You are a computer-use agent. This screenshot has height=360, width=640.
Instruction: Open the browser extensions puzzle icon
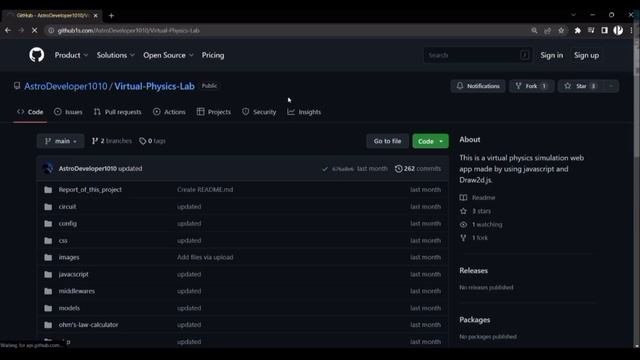point(578,30)
